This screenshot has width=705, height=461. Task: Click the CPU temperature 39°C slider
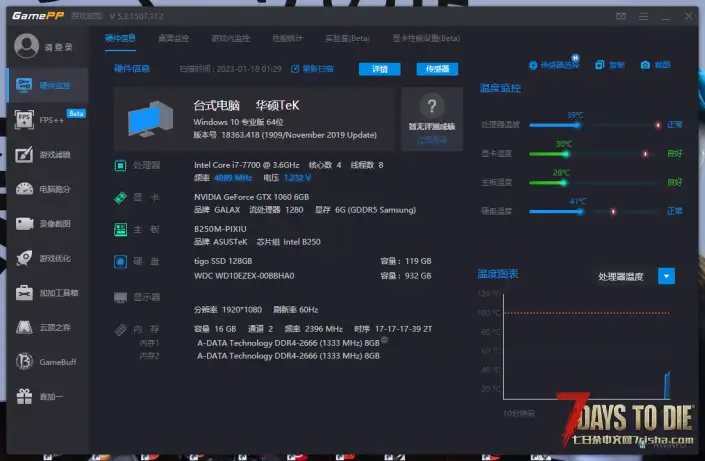593,125
